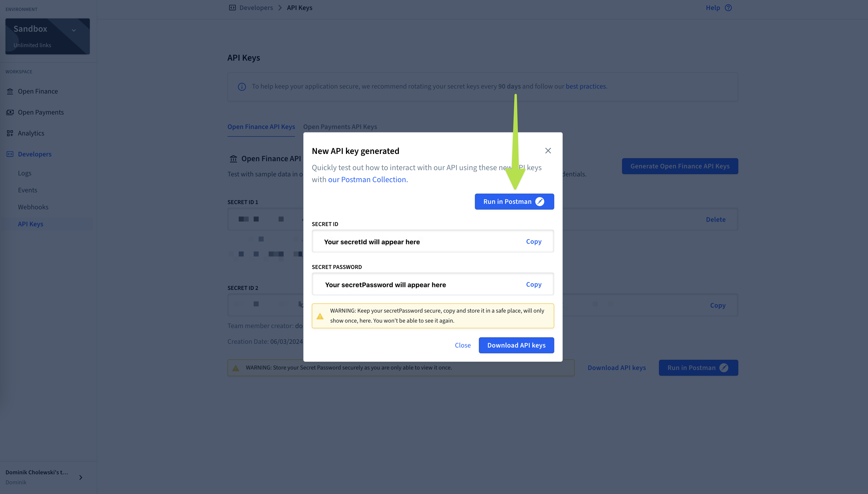Screen dimensions: 868x494
Task: Click the page-level Run in Postman button
Action: click(698, 368)
